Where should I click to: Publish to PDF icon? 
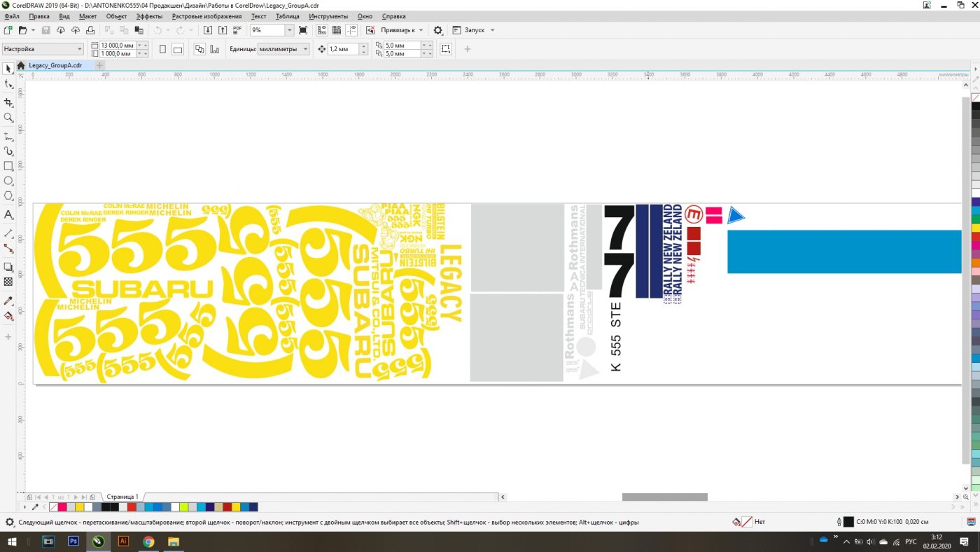pyautogui.click(x=237, y=30)
